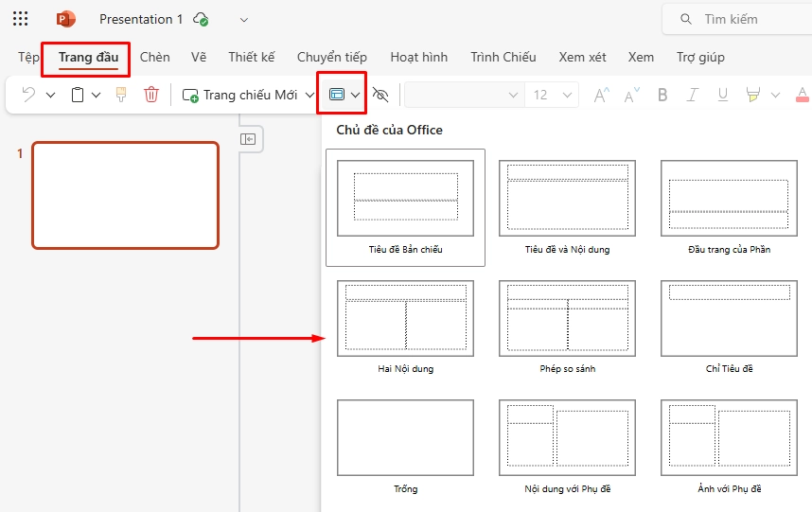Open the Vẽ tab
812x512 pixels.
tap(199, 57)
